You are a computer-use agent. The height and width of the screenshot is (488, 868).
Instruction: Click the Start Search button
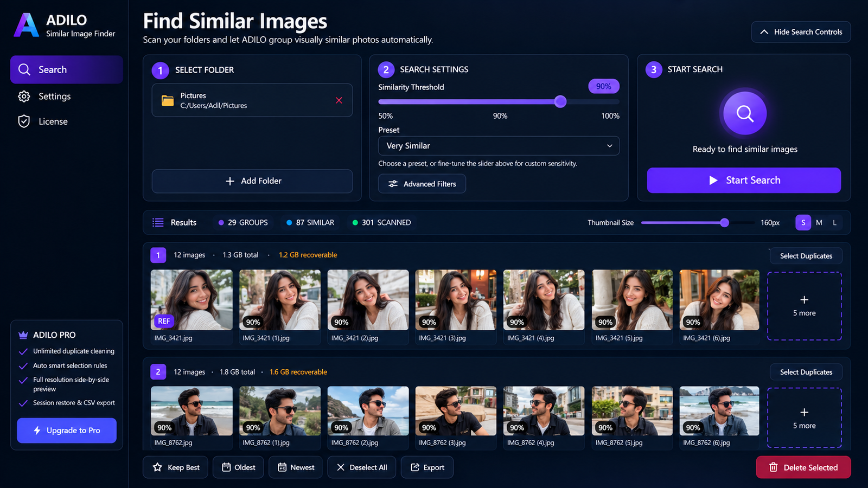pos(744,180)
